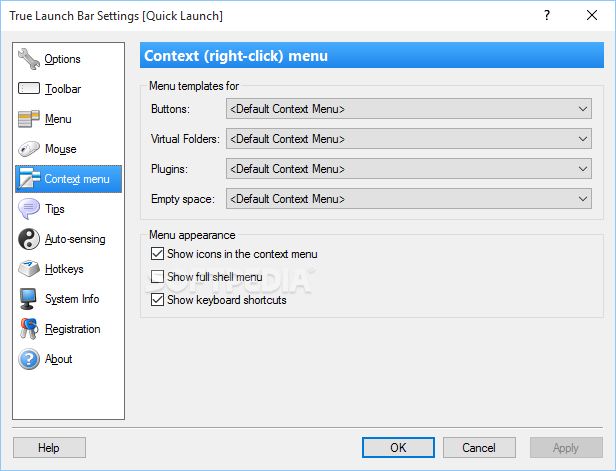Click the Help button
Viewport: 616px width, 471px height.
point(49,447)
